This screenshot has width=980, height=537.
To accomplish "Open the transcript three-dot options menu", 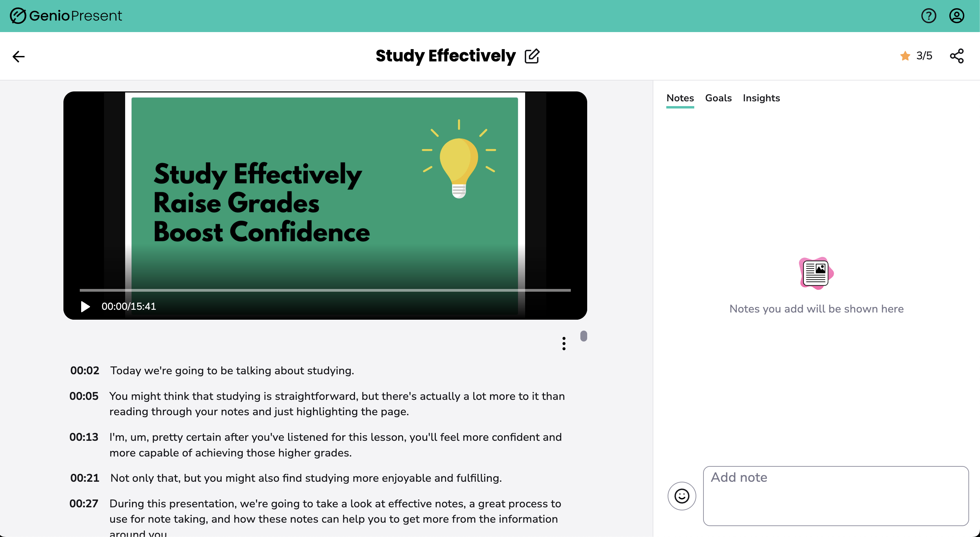I will click(564, 343).
